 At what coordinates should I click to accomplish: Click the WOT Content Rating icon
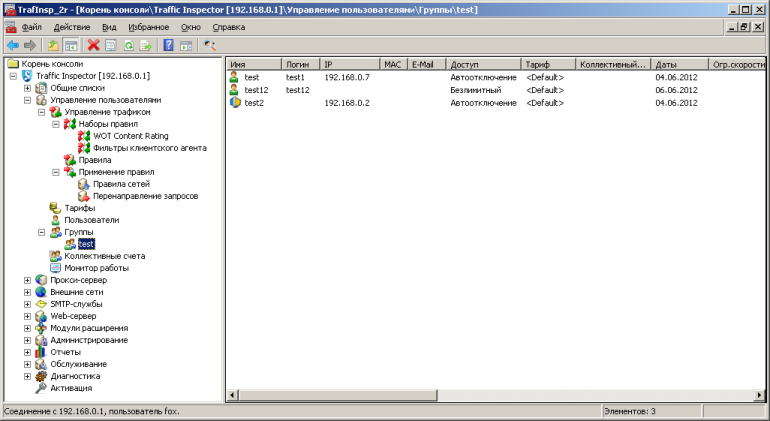84,136
